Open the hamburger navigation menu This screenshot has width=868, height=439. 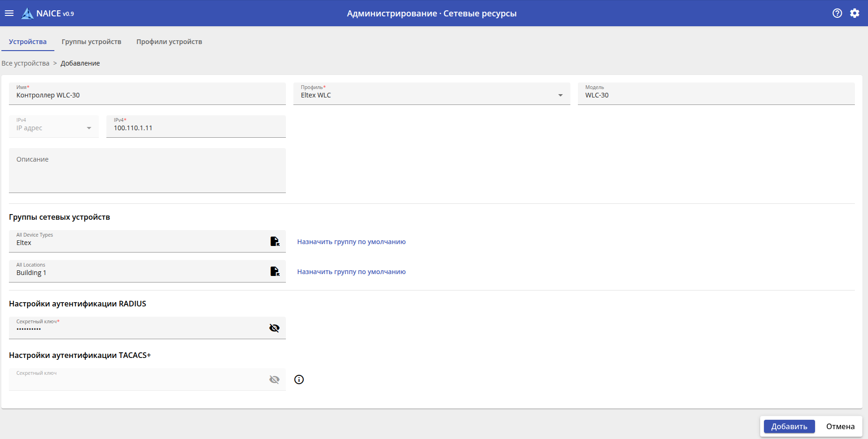(9, 13)
